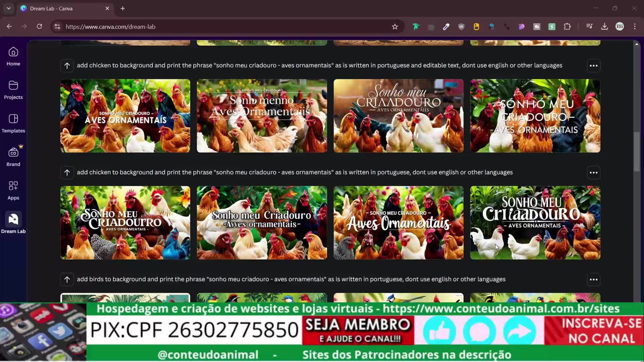This screenshot has height=362, width=644.
Task: Open the 'Sonho meu Criadouro -Avves ornamentais-' image
Action: pyautogui.click(x=262, y=223)
